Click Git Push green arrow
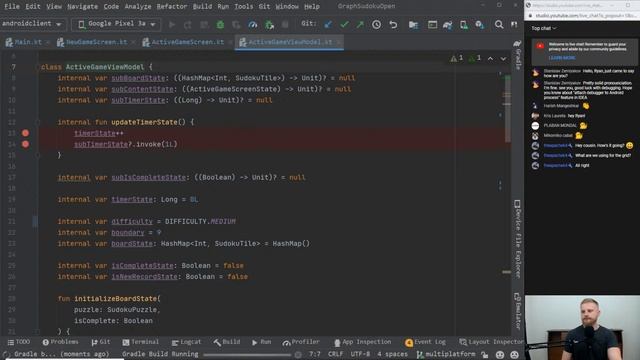 point(360,25)
